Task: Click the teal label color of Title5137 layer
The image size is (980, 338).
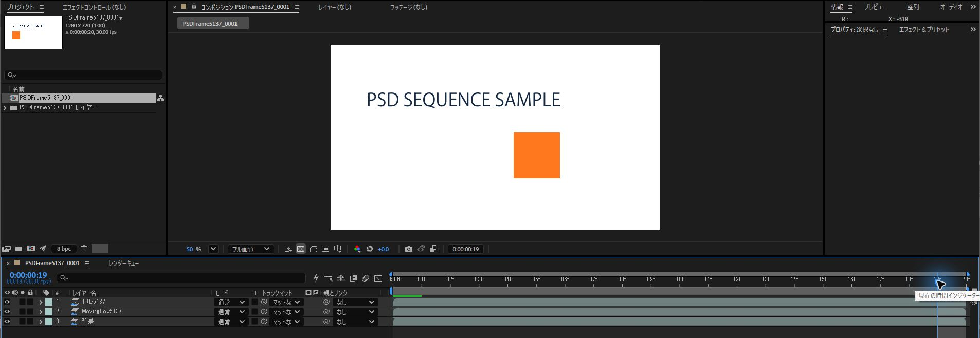Action: coord(49,302)
